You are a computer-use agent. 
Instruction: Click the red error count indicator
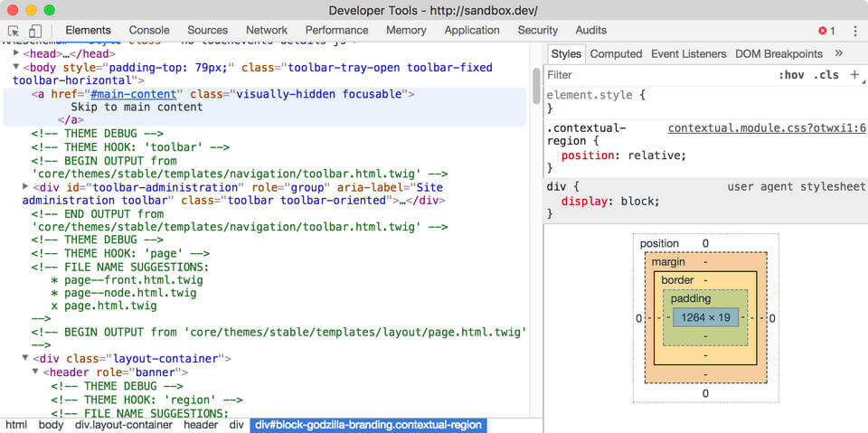[x=827, y=31]
